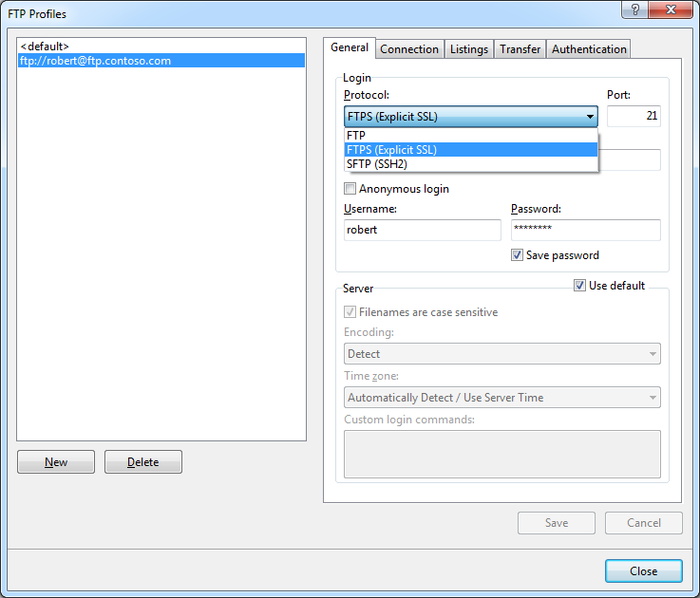Screen dimensions: 700x598
Task: Switch to the Connection tab
Action: (409, 49)
